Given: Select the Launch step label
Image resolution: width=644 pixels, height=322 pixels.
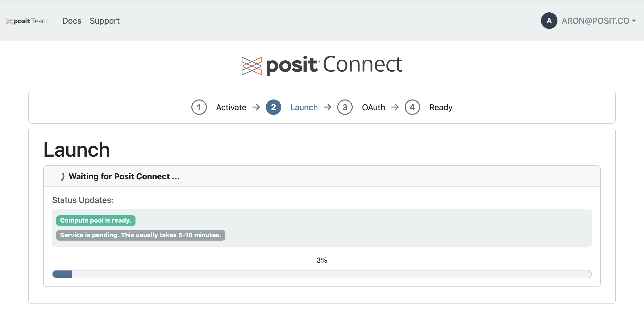Looking at the screenshot, I should tap(304, 107).
